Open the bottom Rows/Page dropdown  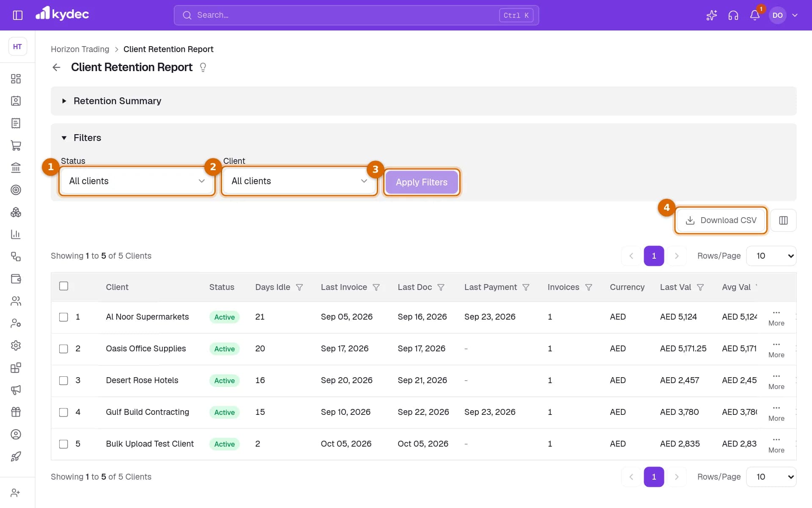[x=771, y=477]
